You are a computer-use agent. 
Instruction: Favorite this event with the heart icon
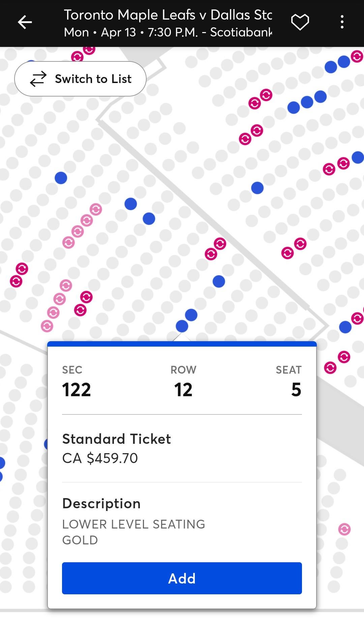(300, 22)
